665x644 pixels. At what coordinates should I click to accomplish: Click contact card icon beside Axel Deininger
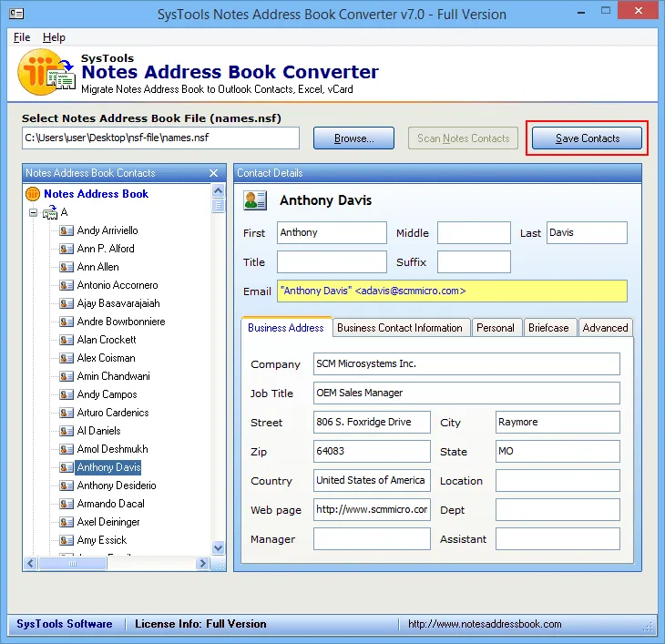click(x=66, y=522)
